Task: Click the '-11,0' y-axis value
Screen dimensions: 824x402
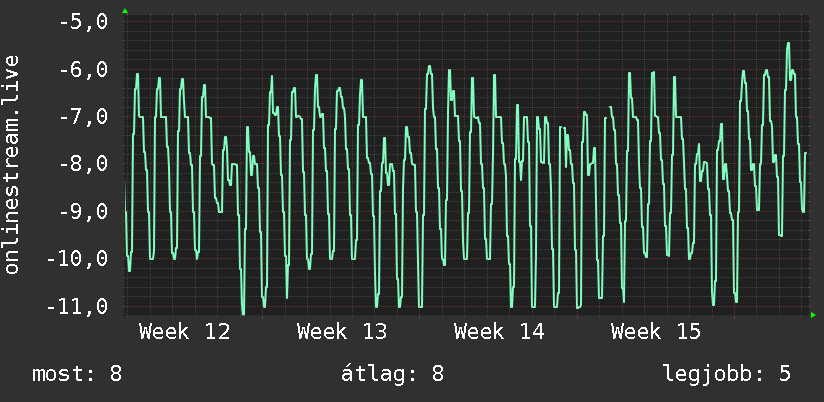Action: pyautogui.click(x=78, y=306)
